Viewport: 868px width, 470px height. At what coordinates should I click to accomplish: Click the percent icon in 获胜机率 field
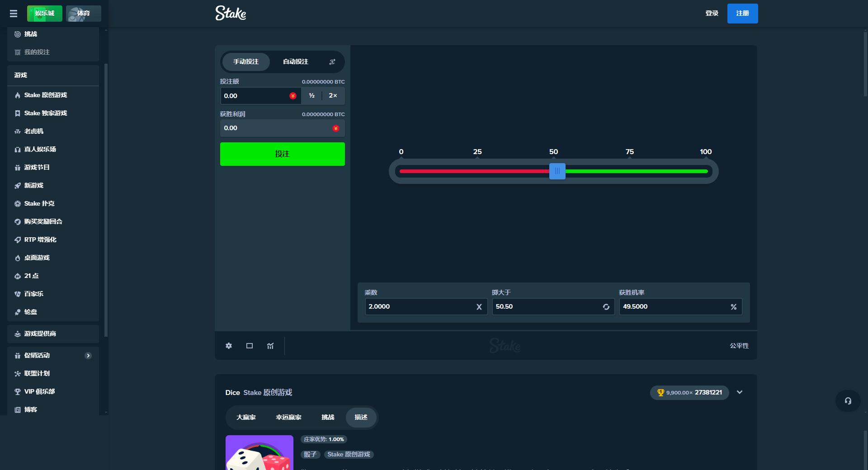[733, 307]
